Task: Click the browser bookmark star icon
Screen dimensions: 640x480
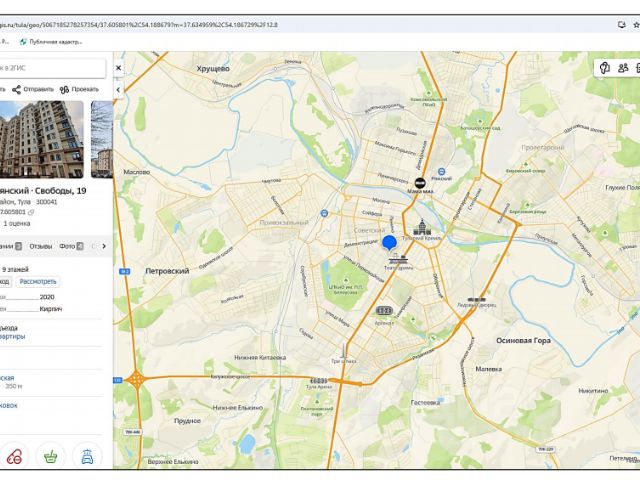Action: [x=636, y=25]
